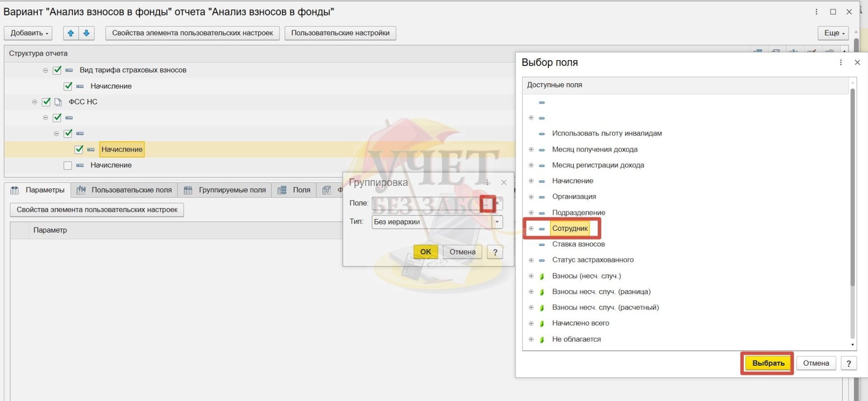Switch to the Поля tab
Screen dimensions: 868x401
tap(294, 190)
